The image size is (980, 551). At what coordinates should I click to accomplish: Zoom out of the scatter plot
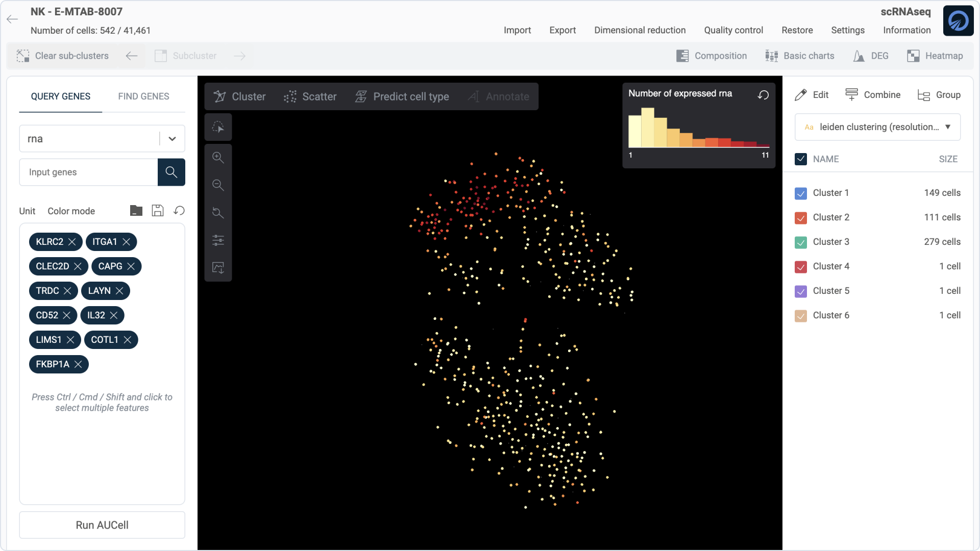coord(218,185)
